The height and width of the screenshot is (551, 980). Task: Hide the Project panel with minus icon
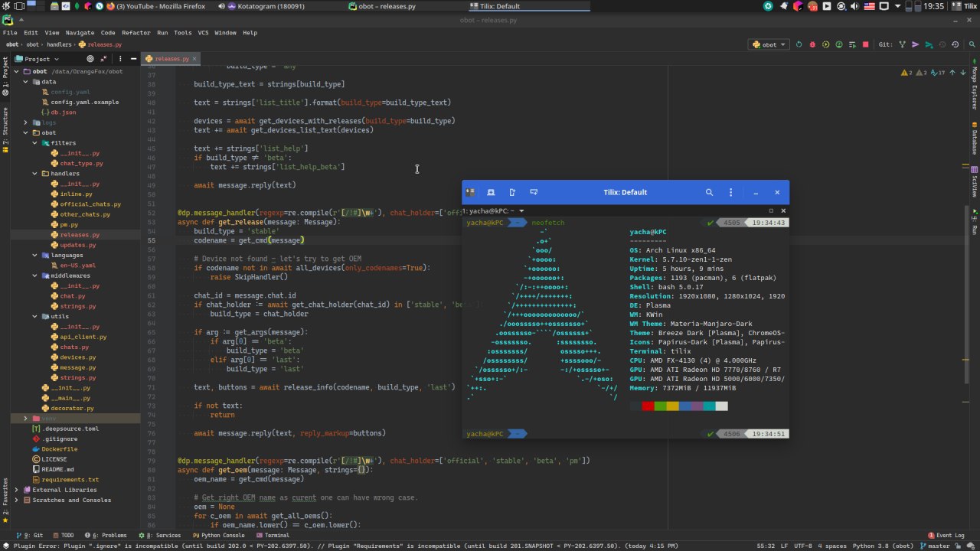coord(134,59)
